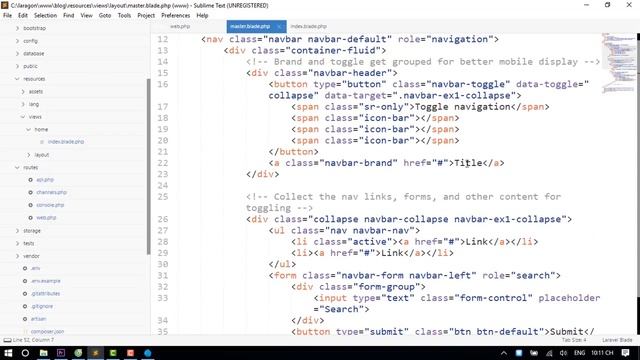
Task: Collapse the routes folder
Action: pos(18,167)
